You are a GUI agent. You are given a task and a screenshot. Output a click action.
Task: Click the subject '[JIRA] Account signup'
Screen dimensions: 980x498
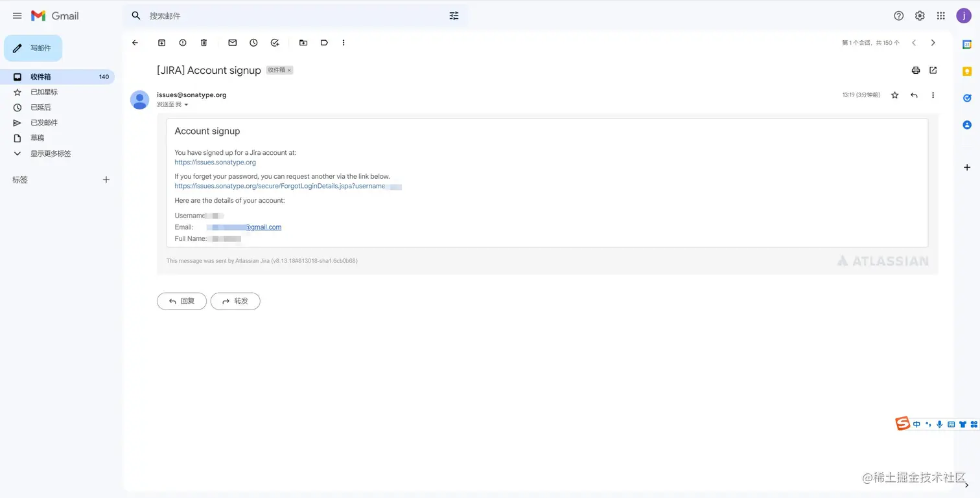coord(209,70)
